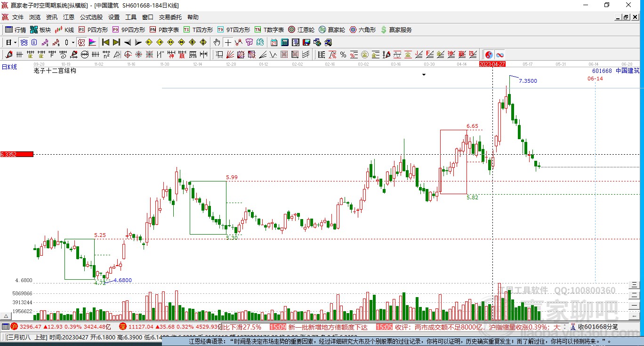Click the floppy disk save icon
This screenshot has height=346, width=644.
tap(306, 42)
